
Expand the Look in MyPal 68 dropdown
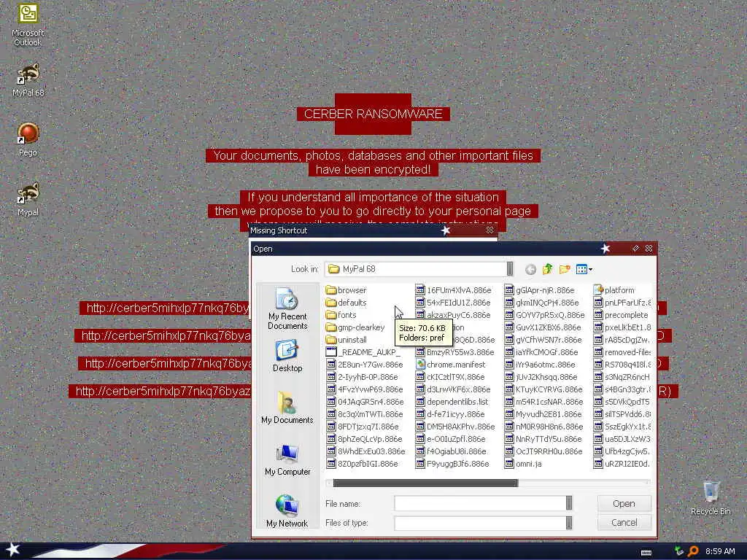[x=510, y=269]
